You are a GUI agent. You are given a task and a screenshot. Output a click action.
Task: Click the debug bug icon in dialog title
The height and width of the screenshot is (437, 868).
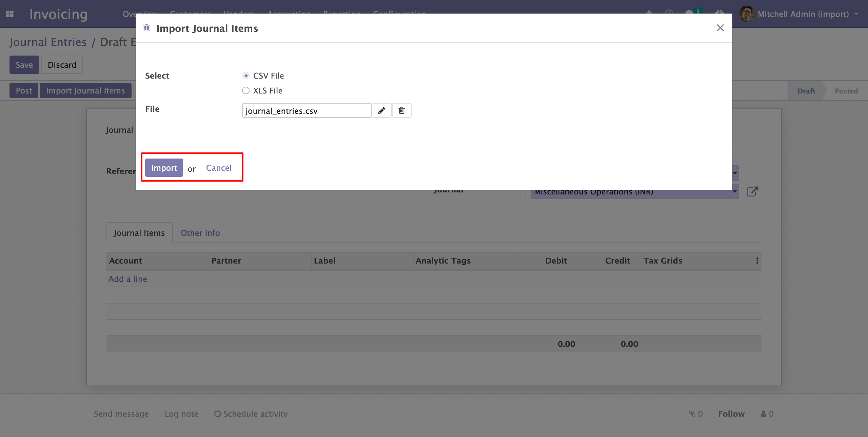(x=146, y=28)
